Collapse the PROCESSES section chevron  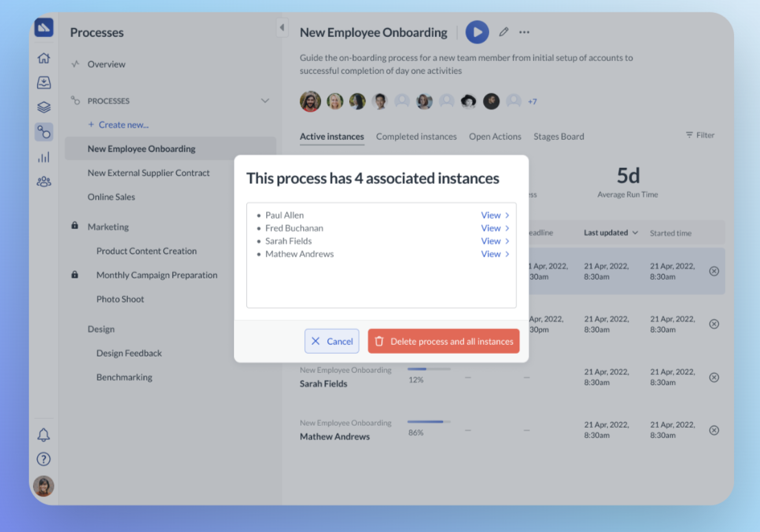tap(265, 101)
